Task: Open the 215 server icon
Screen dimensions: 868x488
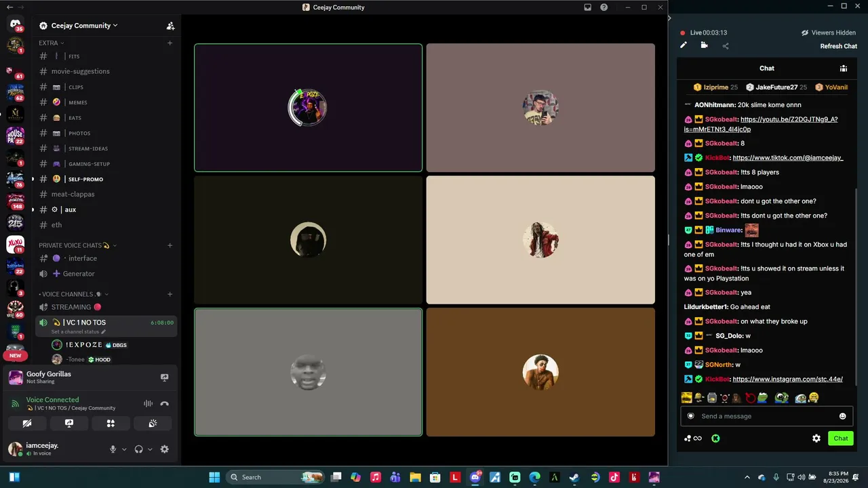Action: (x=15, y=222)
